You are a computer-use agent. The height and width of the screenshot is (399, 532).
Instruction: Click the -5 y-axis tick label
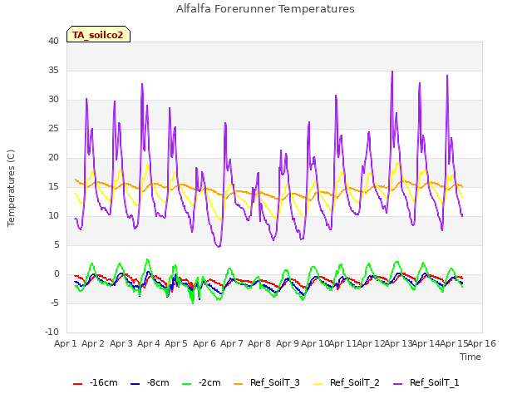pos(55,303)
